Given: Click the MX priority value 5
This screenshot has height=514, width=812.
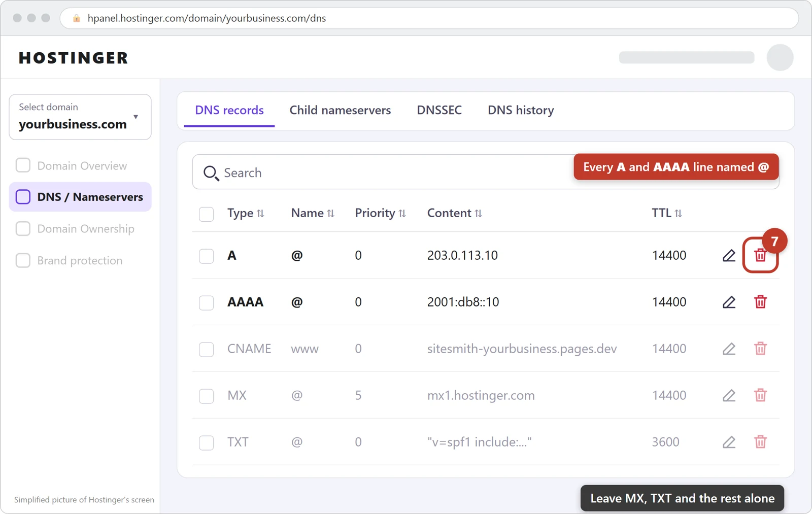Looking at the screenshot, I should tap(358, 395).
